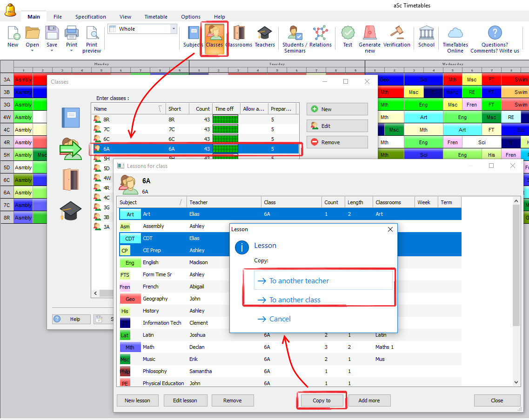529x420 pixels.
Task: Click the Help button in Classes dialog
Action: [71, 319]
